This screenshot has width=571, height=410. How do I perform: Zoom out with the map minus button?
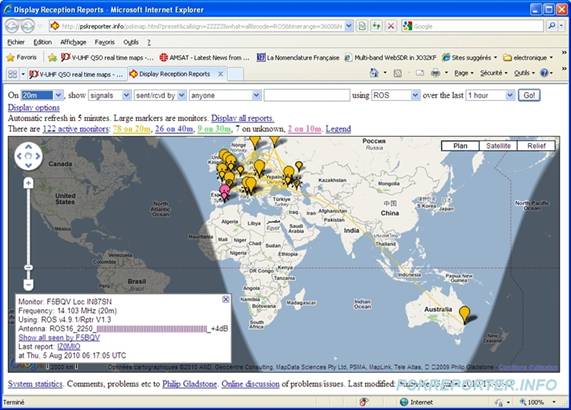[28, 284]
